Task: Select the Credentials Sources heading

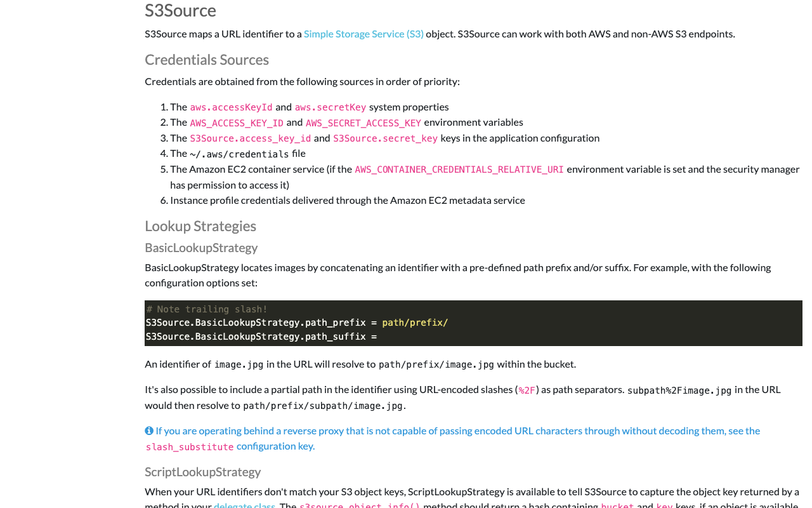Action: tap(207, 60)
